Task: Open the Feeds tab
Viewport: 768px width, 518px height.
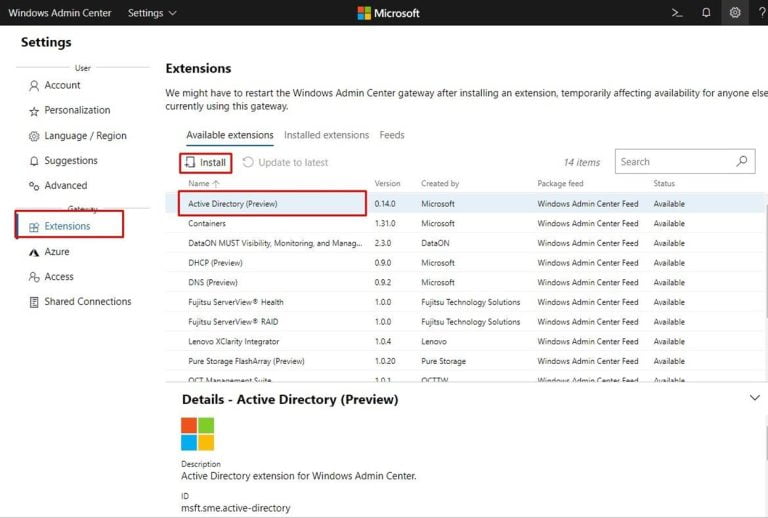Action: tap(392, 135)
